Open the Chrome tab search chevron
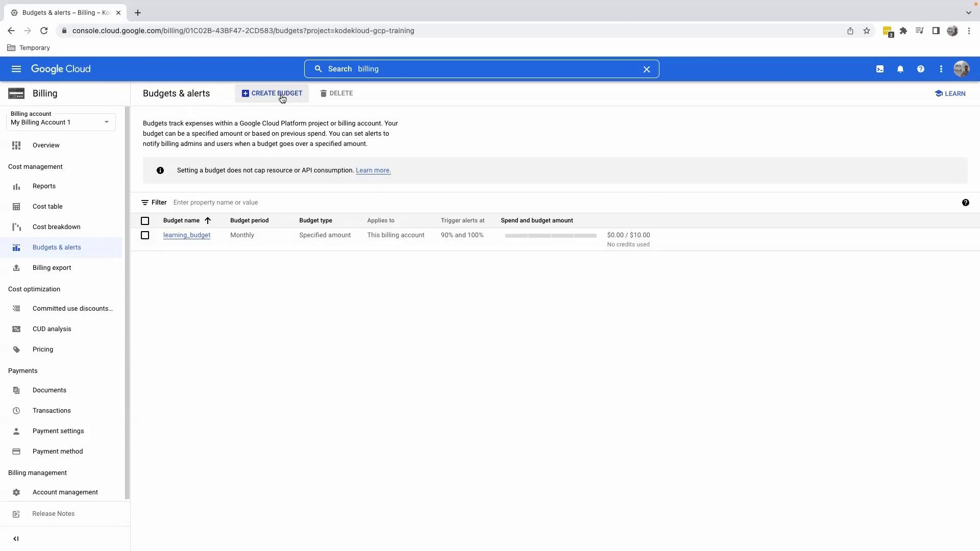 [x=968, y=13]
